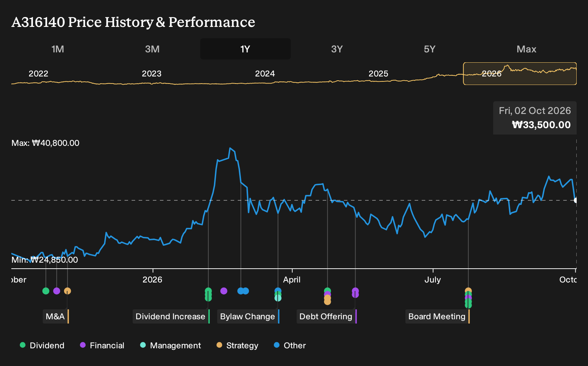Click 2023 in the overview timeline
The width and height of the screenshot is (588, 366).
[x=151, y=74]
